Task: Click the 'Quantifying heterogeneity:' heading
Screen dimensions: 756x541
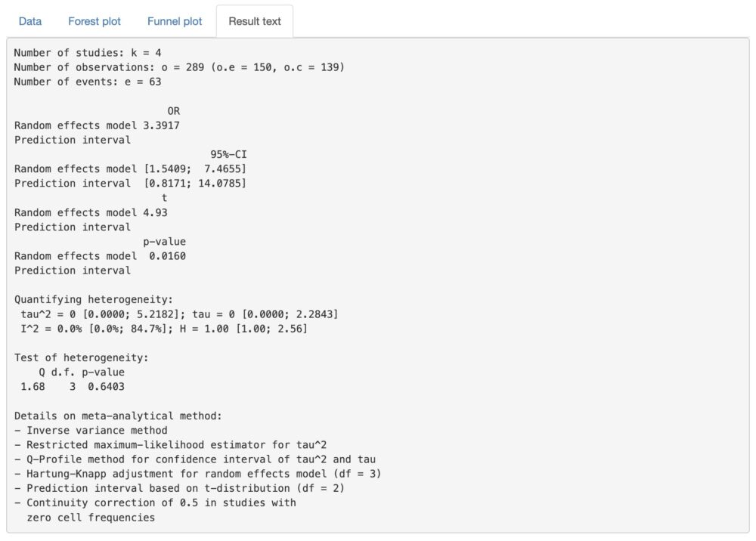Action: point(94,299)
